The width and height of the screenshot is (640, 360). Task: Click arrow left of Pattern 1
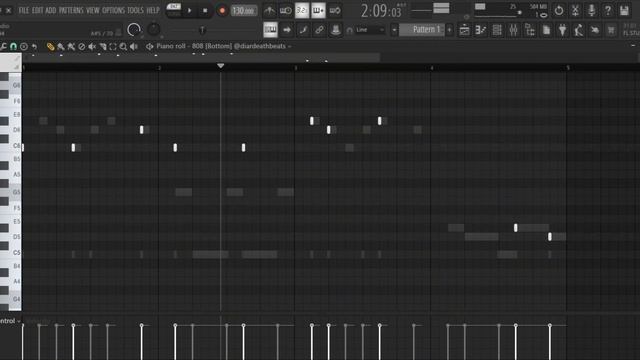click(394, 30)
